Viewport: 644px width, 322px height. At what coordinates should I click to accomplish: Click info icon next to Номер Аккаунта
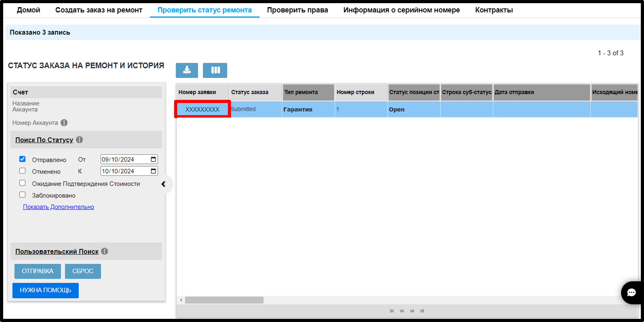point(64,123)
